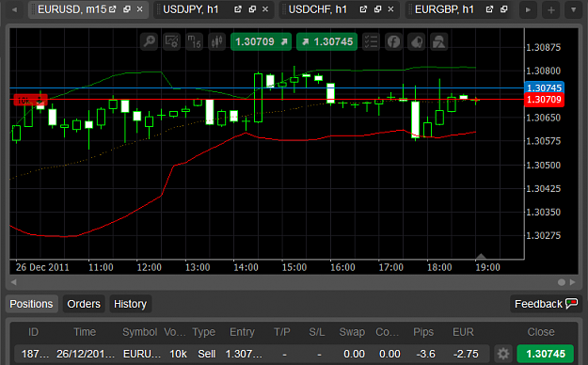Close the USDCHF, h1 tab
The height and width of the screenshot is (365, 588).
tap(390, 9)
